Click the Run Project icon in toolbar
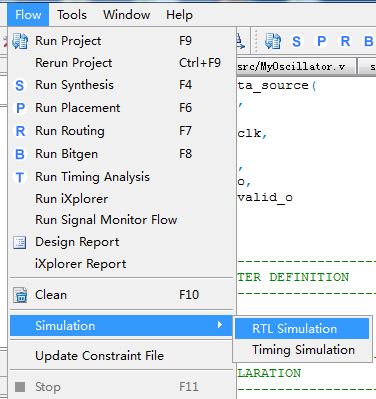 pyautogui.click(x=273, y=41)
